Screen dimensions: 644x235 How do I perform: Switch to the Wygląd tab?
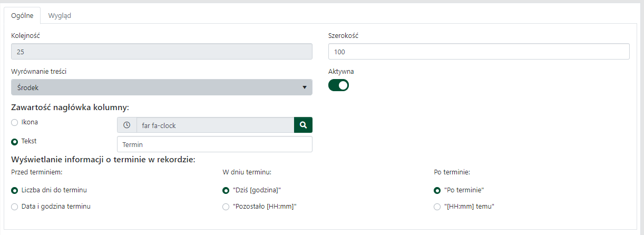(x=60, y=15)
